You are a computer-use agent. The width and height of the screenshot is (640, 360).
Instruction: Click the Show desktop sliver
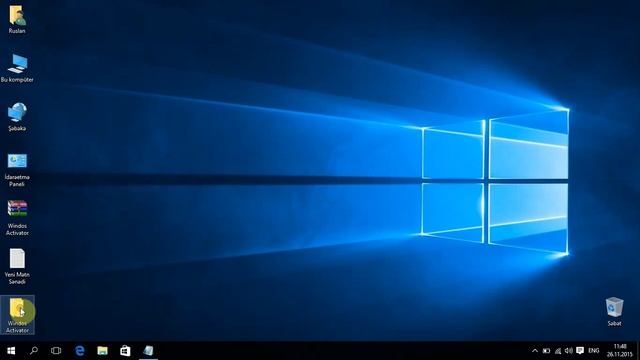click(x=638, y=351)
